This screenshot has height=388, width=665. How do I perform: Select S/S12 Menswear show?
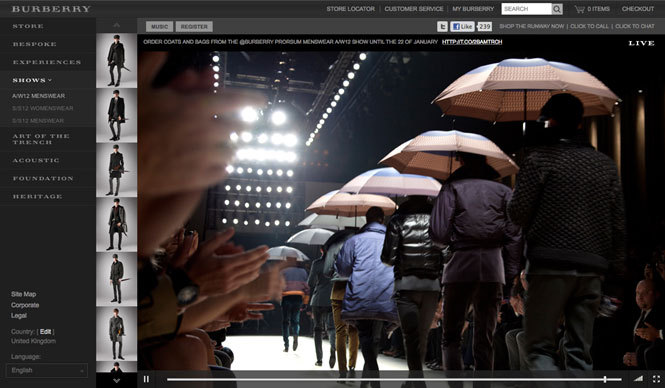point(38,121)
